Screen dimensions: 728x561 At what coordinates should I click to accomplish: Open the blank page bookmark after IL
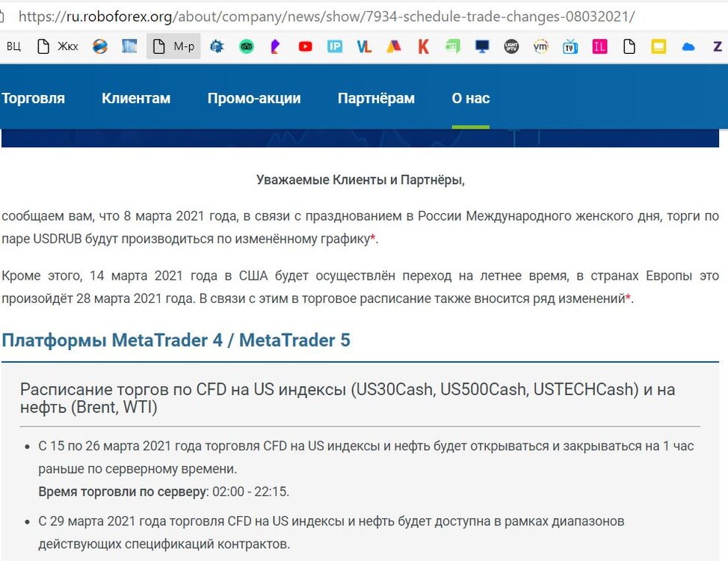[x=629, y=46]
